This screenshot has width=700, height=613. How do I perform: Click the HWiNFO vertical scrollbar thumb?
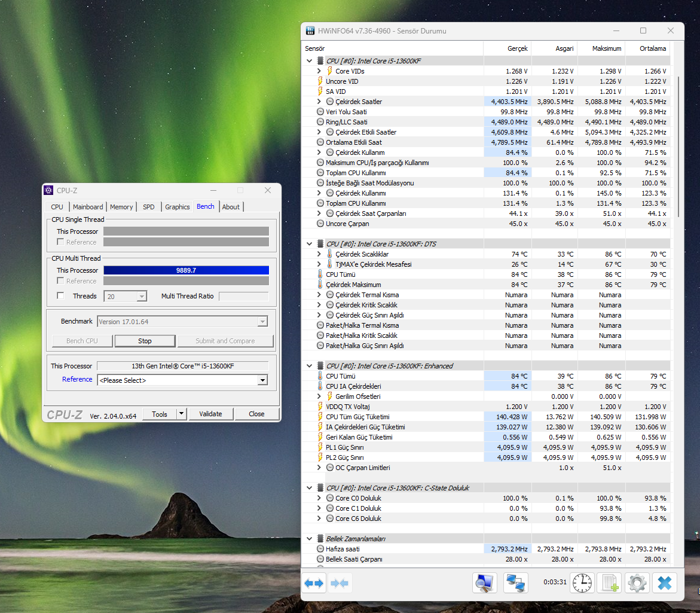click(678, 147)
